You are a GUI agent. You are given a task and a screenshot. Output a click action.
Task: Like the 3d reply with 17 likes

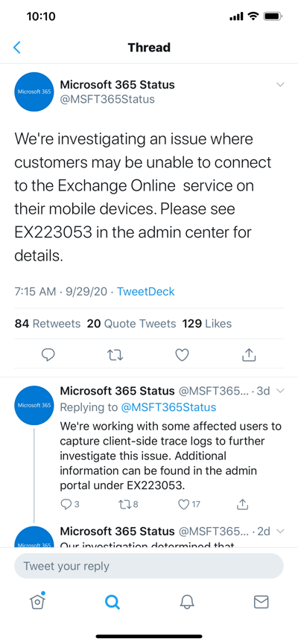coord(189,504)
